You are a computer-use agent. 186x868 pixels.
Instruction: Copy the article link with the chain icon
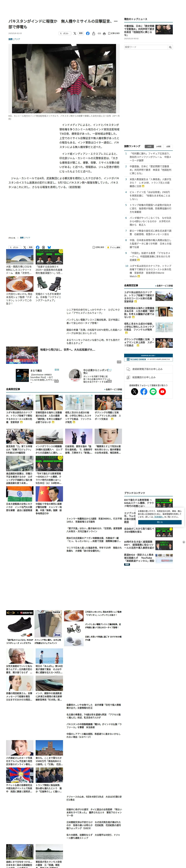click(x=99, y=34)
